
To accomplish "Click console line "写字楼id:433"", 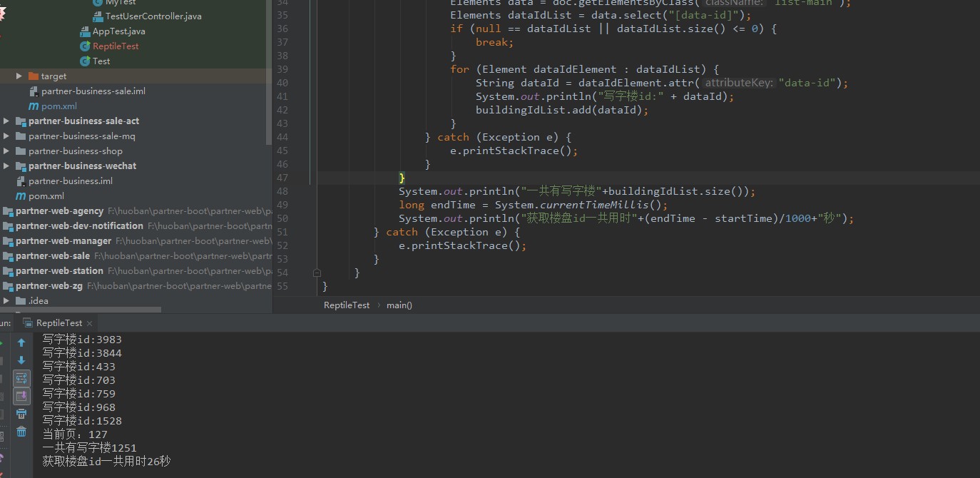I will 78,367.
